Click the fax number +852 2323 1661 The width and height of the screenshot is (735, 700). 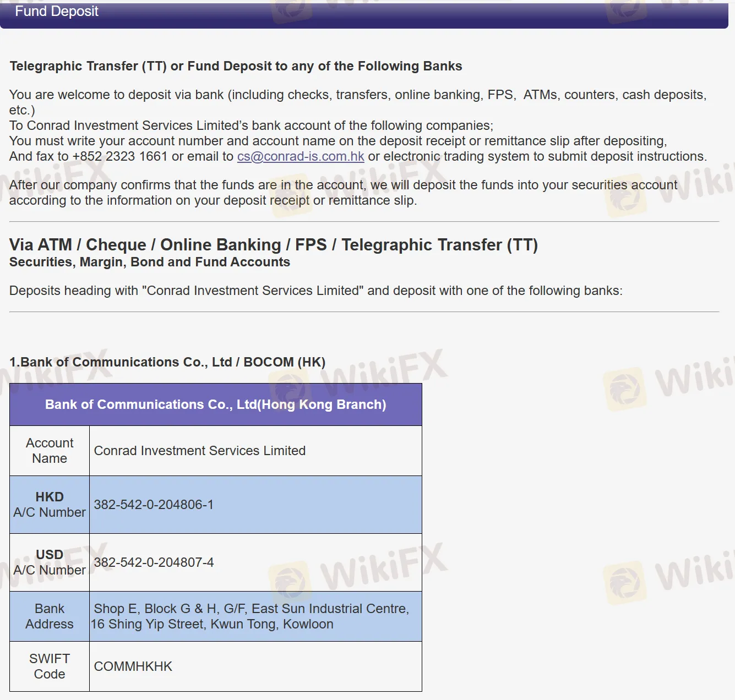coord(120,156)
